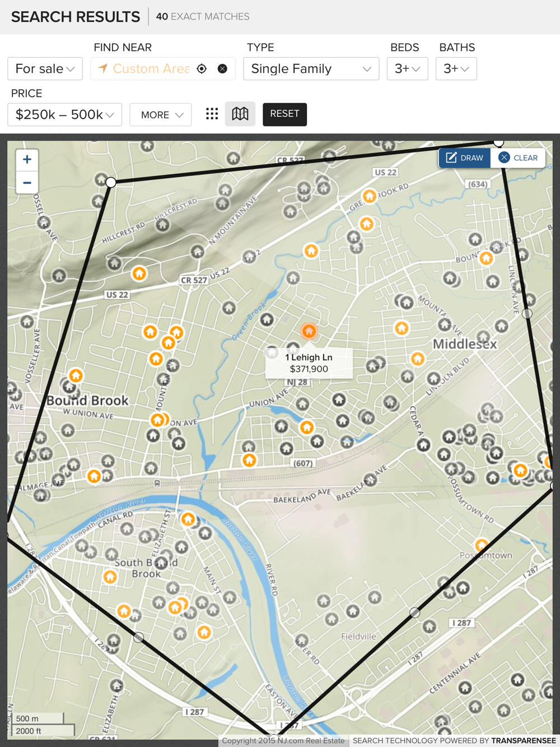
Task: Click orange house marker left of (607) label
Action: coord(249,461)
